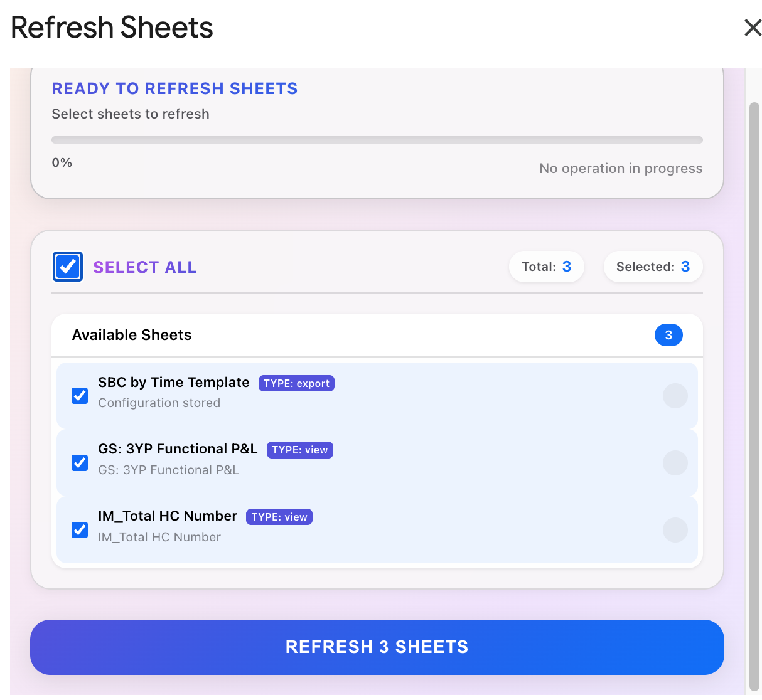
Task: Uncheck the SBC by Time Template sheet
Action: coord(80,396)
